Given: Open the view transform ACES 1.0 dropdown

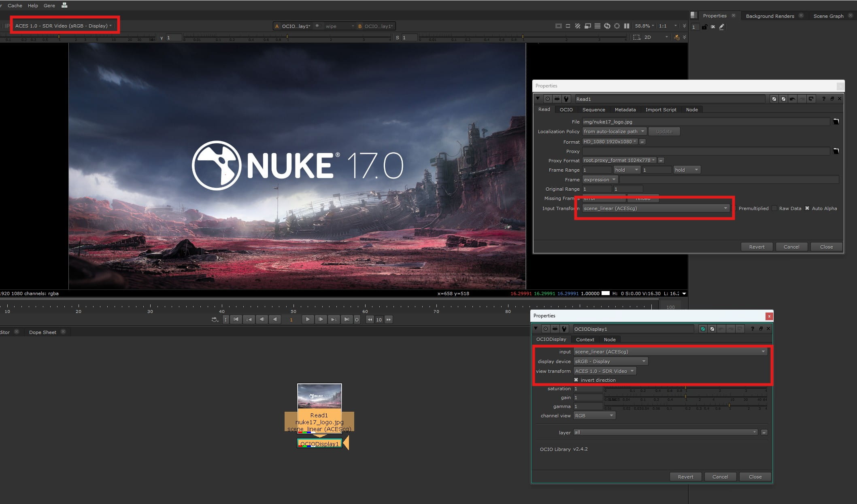Looking at the screenshot, I should [x=605, y=371].
